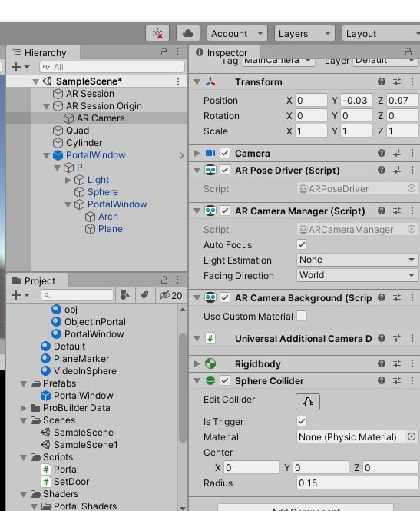
Task: Open the Layers dropdown
Action: [304, 33]
